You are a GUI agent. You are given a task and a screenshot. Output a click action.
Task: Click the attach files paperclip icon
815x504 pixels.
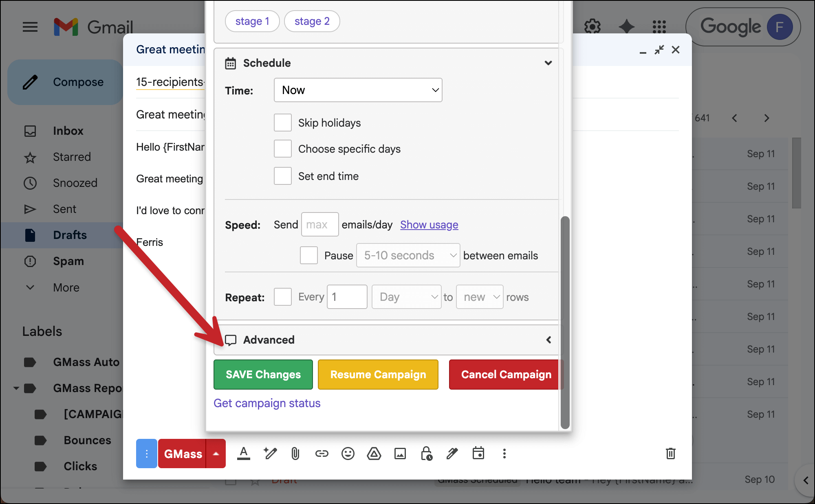(295, 454)
